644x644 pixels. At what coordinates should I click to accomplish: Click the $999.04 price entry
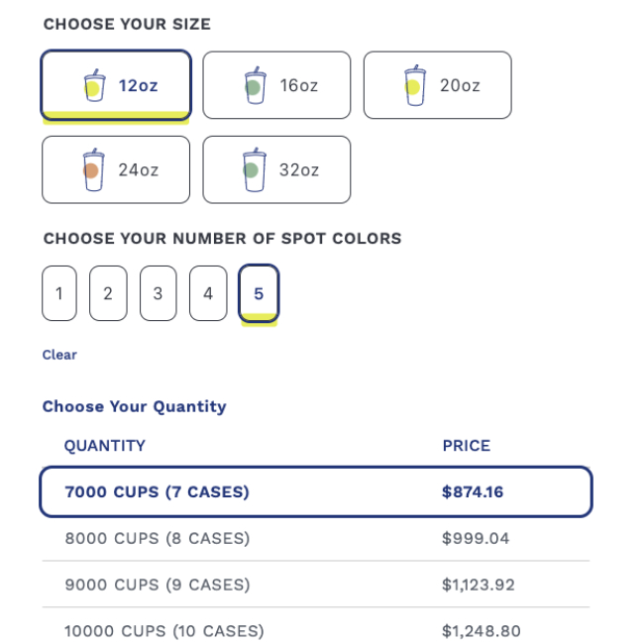476,538
